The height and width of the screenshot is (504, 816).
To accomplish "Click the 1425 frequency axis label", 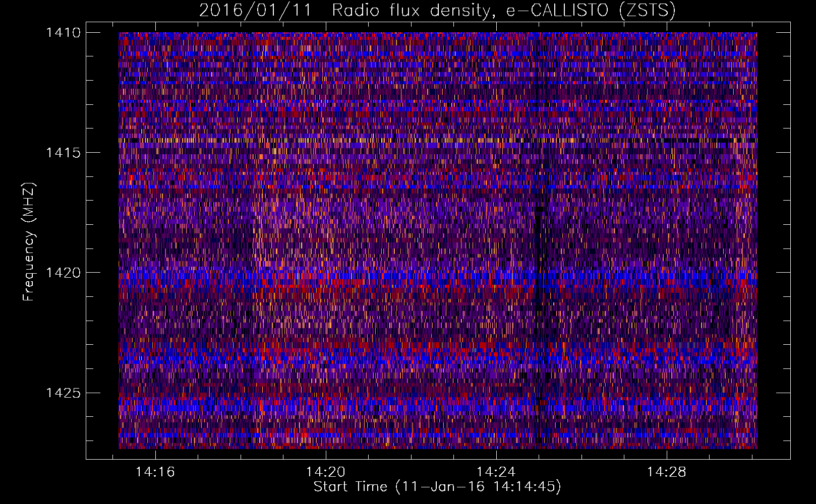I will (63, 393).
